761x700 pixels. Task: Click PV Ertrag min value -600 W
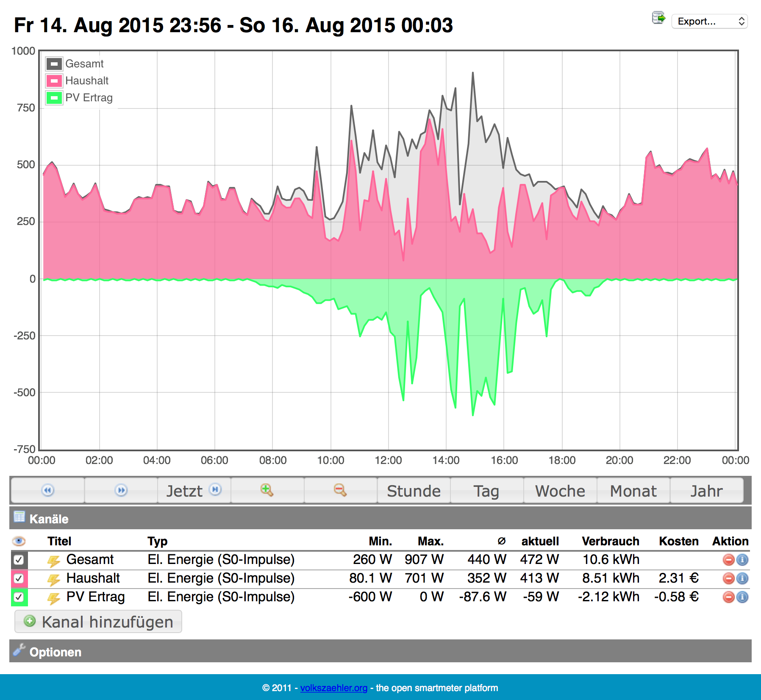point(370,597)
